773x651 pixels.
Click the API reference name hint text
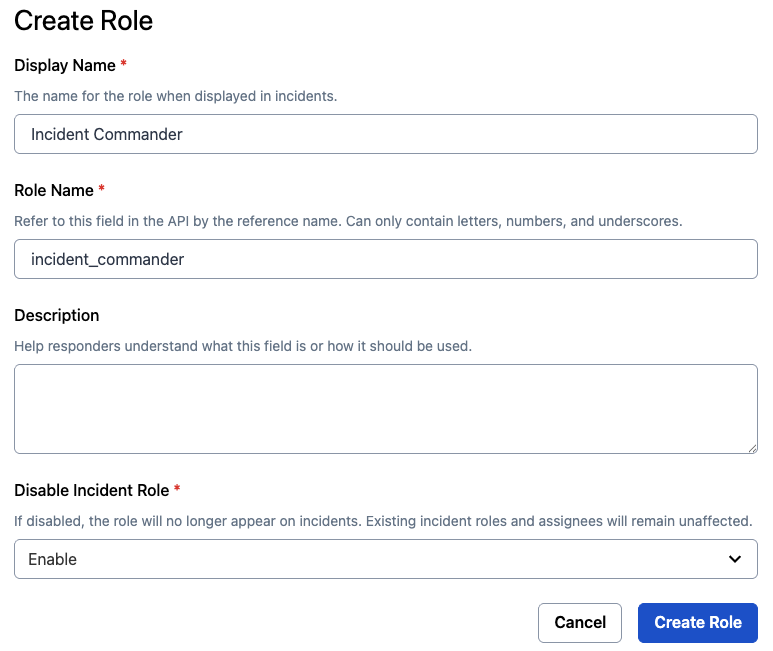[348, 221]
